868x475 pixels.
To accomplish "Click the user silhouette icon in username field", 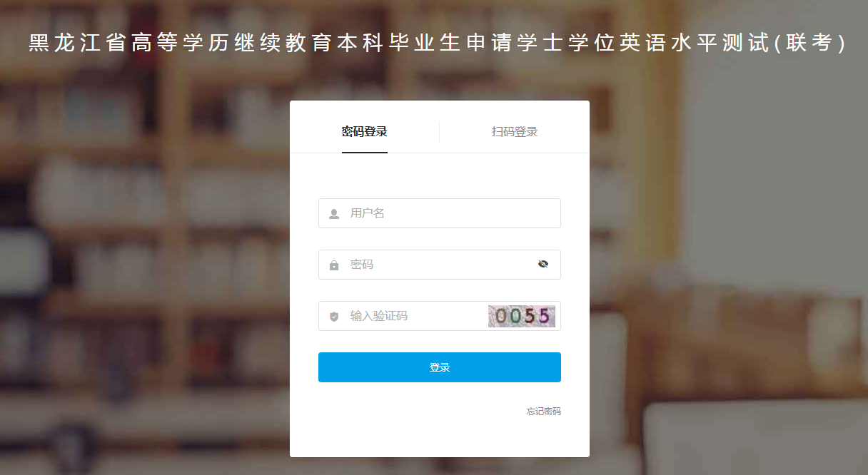I will click(334, 214).
